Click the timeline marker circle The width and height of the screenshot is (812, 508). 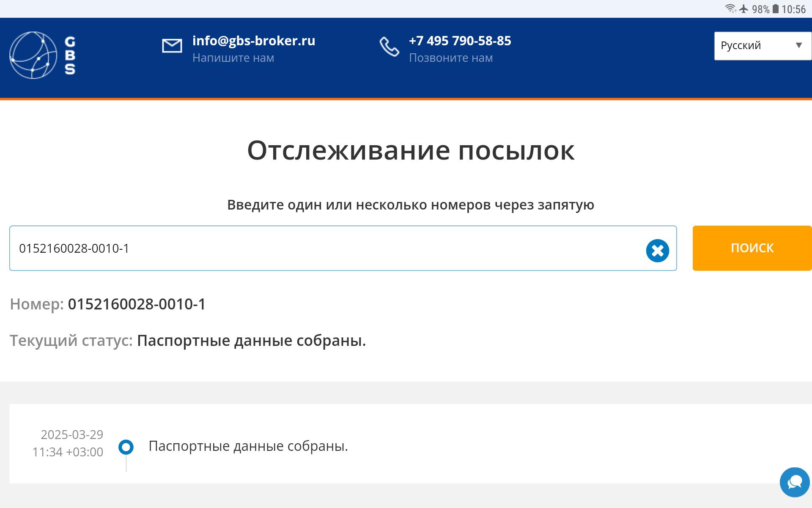126,447
